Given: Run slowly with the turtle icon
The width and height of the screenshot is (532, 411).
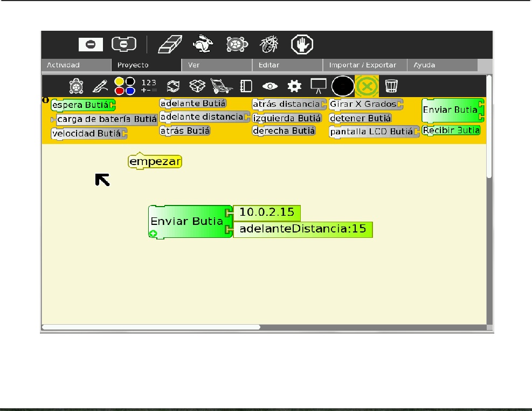Looking at the screenshot, I should (237, 44).
